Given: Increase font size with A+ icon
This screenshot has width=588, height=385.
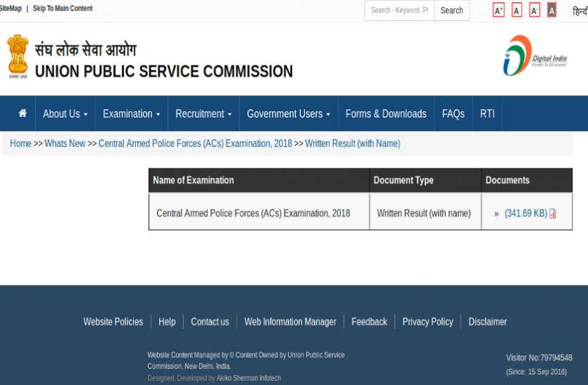Looking at the screenshot, I should coord(499,10).
